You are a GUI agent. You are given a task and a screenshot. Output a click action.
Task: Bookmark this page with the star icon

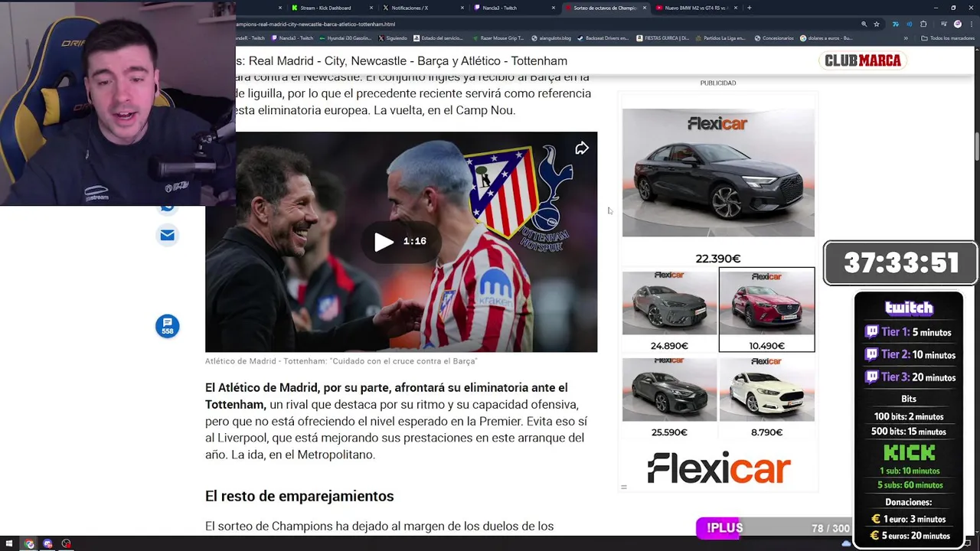(x=877, y=24)
